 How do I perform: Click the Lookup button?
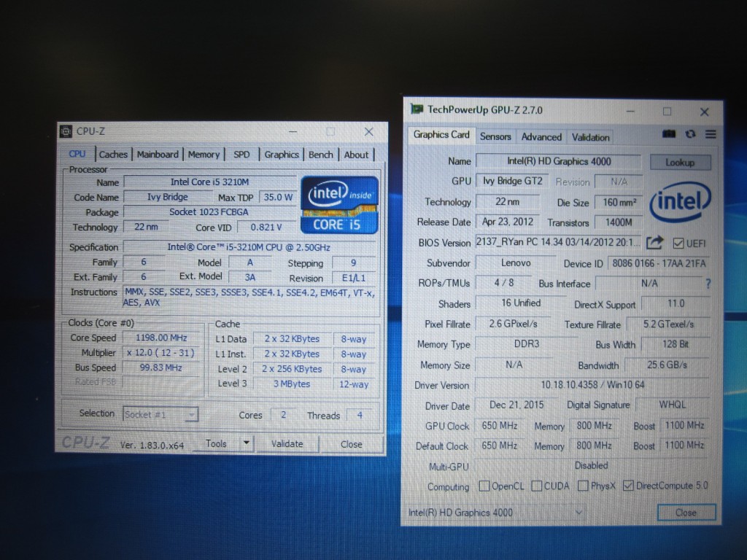[680, 163]
